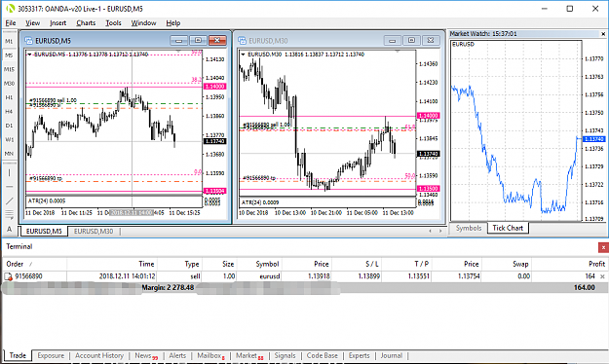This screenshot has width=609, height=364.
Task: Open the Alerts tab in Terminal
Action: 177,355
